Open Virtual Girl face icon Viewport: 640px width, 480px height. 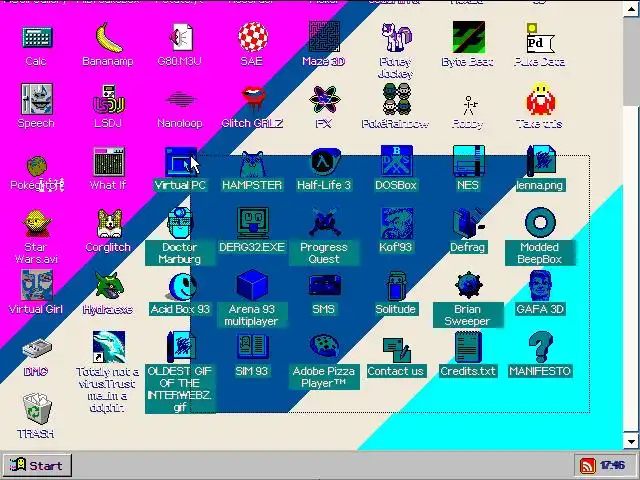pos(36,285)
